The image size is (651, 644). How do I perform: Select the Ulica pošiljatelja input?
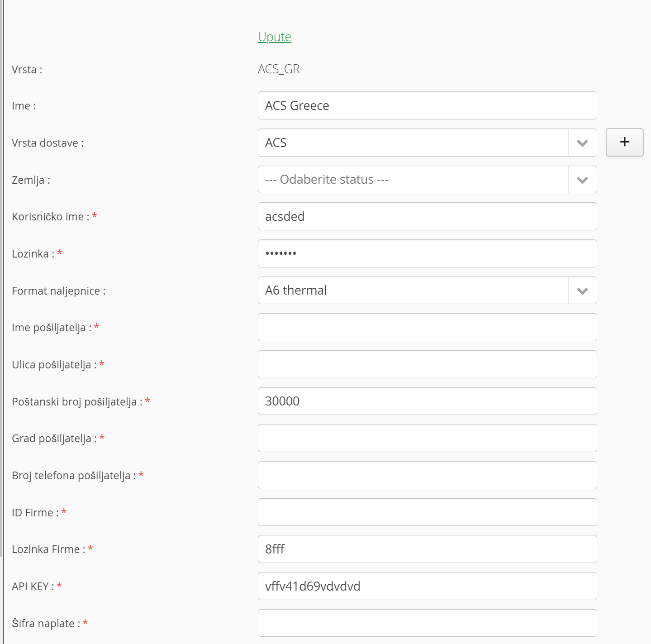[427, 364]
